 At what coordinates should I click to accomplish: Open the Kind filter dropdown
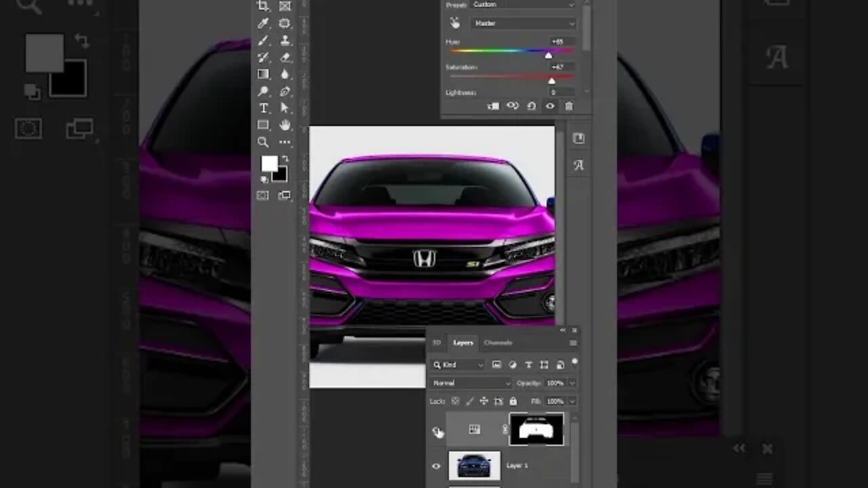[x=458, y=365]
